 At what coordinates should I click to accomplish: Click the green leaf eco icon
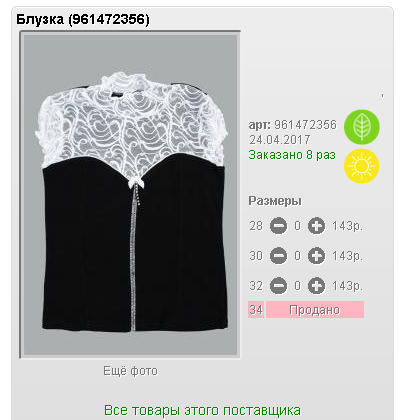tap(362, 127)
